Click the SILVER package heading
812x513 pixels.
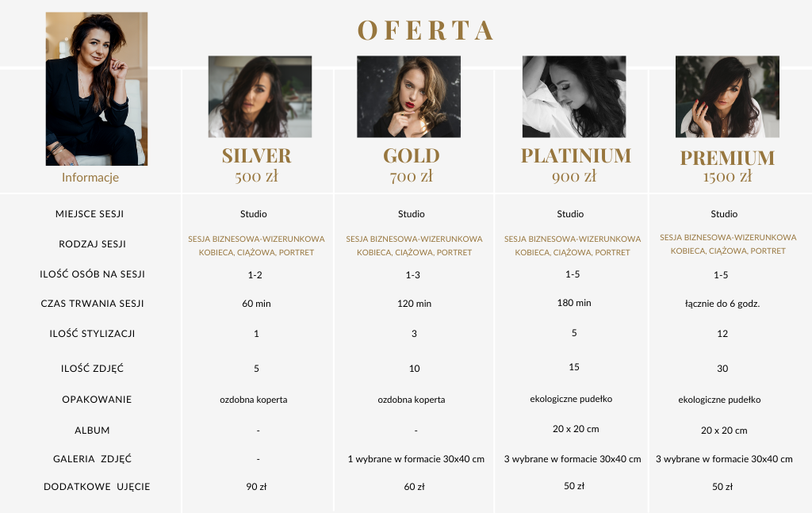point(256,156)
